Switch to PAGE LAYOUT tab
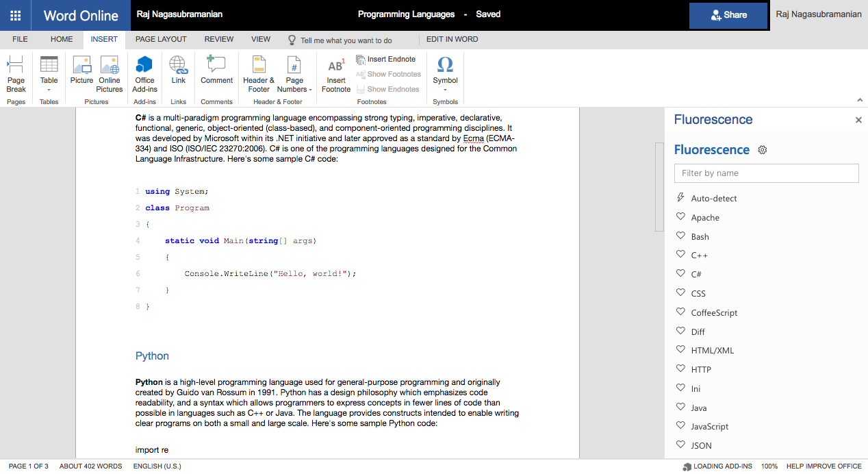This screenshot has width=868, height=474. coord(161,39)
